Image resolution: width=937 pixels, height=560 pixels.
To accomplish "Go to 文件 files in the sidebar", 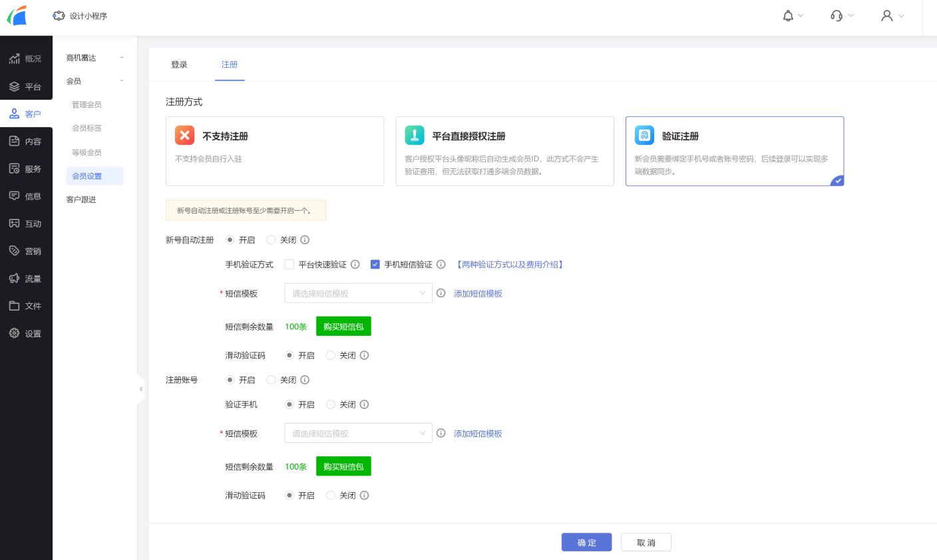I will 26,306.
